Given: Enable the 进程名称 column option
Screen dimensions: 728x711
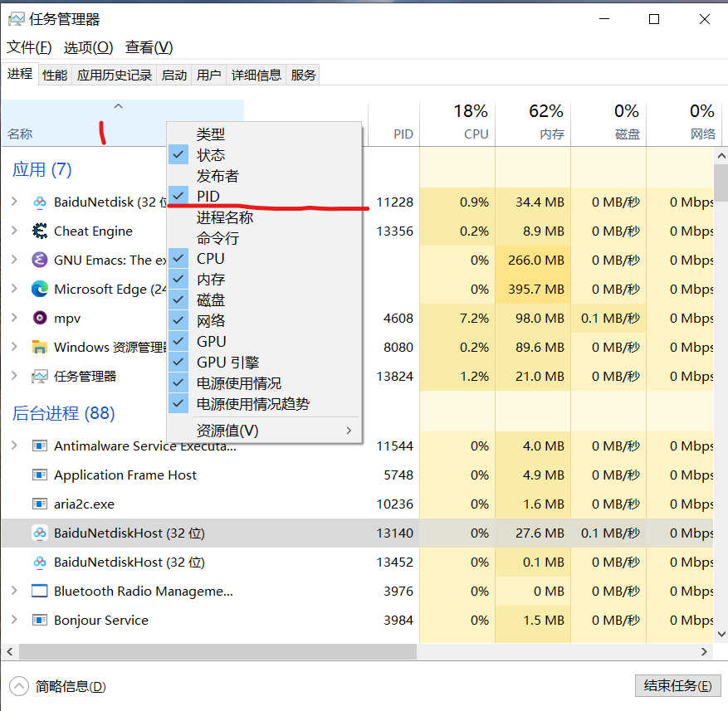Looking at the screenshot, I should pos(264,217).
